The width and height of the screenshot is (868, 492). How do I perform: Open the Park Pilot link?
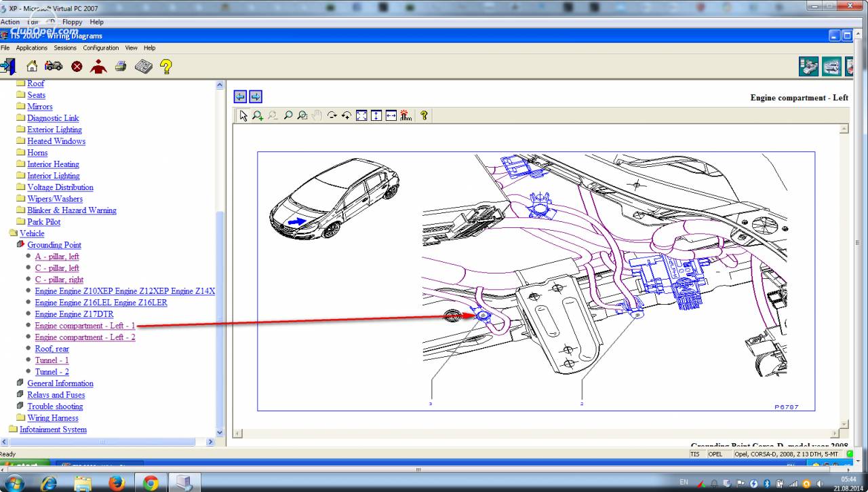click(43, 222)
